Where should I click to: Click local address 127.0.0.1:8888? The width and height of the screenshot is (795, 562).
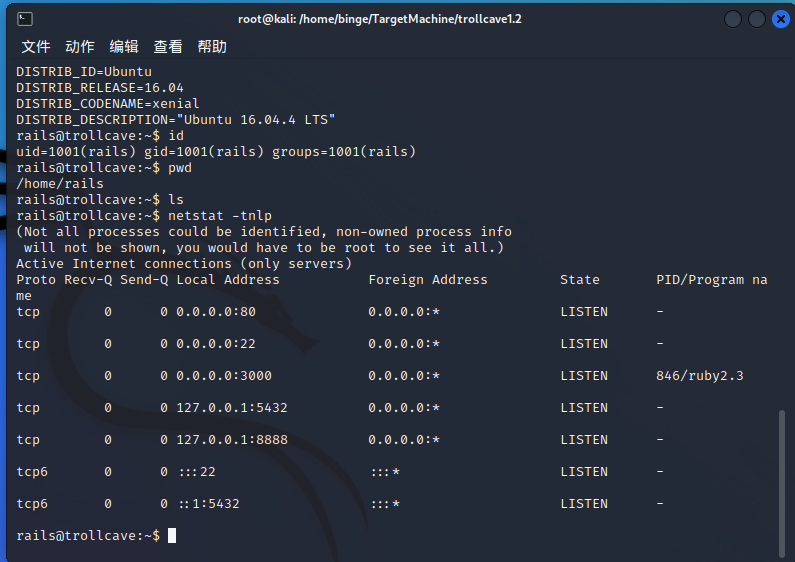pos(232,440)
